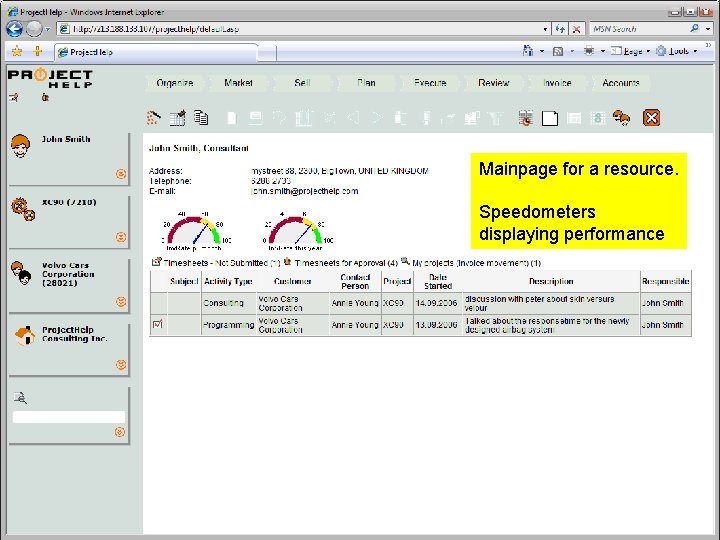Viewport: 720px width, 540px height.
Task: Open the search provider options dropdown
Action: 708,28
